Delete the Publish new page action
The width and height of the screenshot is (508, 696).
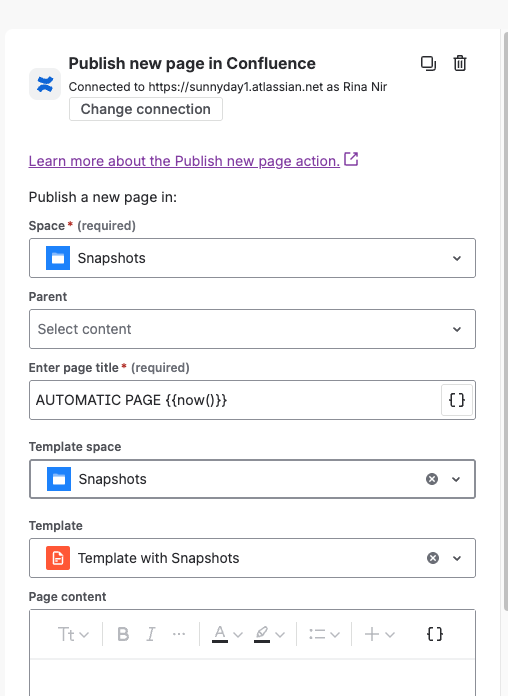click(x=460, y=63)
